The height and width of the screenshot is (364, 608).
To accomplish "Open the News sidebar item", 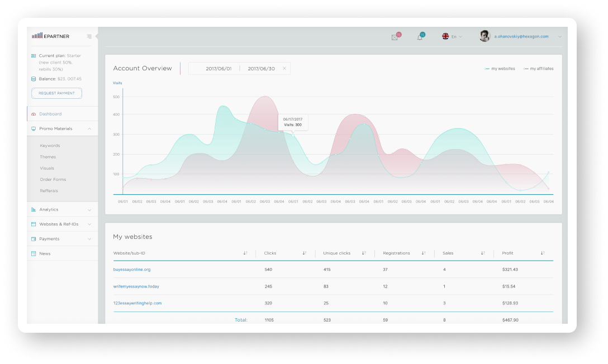I will [45, 253].
